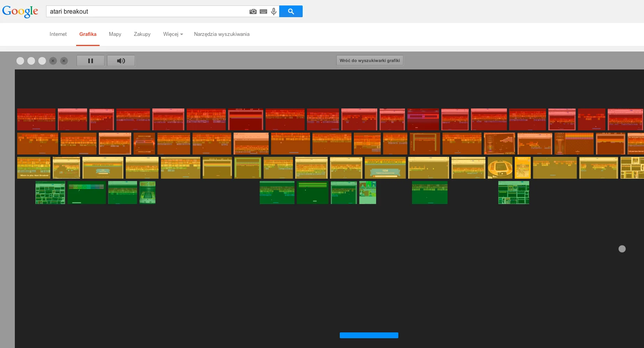
Task: Click the gray X life marker beside the pause button
Action: point(64,60)
